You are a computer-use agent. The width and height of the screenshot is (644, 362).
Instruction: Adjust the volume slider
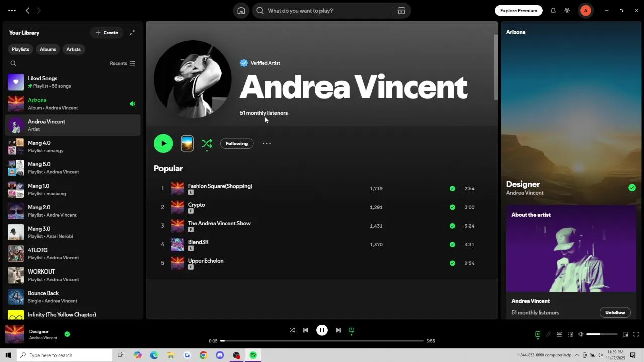[602, 334]
